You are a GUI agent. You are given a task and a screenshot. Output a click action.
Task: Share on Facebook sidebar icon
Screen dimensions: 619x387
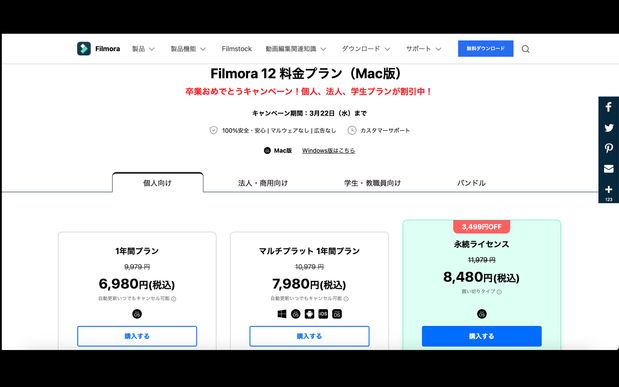[609, 107]
